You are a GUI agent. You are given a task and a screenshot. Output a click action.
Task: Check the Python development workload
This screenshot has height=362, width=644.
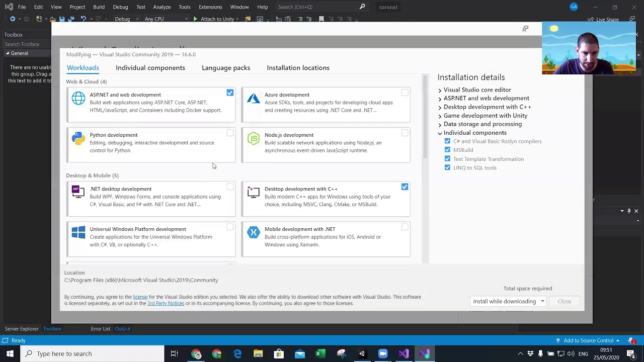[x=230, y=133]
